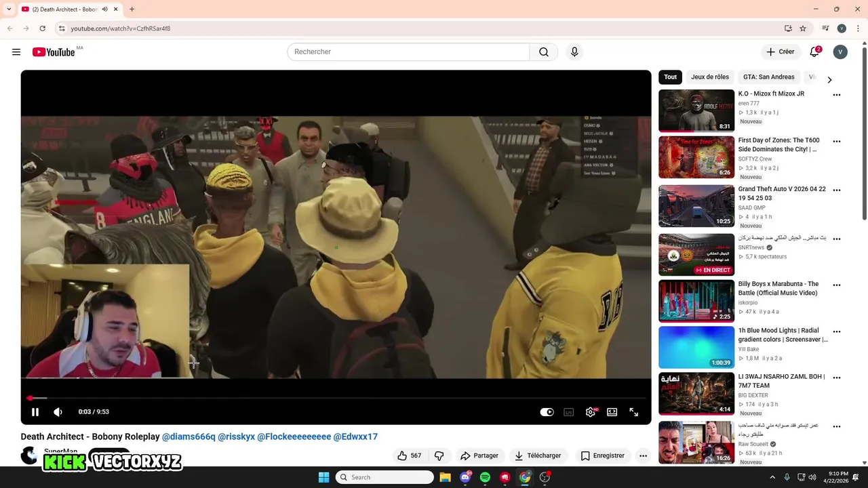
Task: Like the video
Action: 410,455
